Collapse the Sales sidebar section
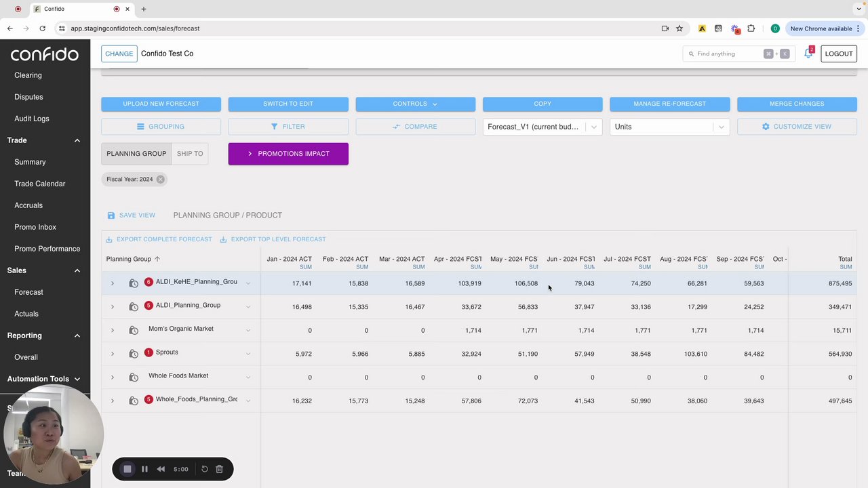The width and height of the screenshot is (868, 488). [x=77, y=270]
